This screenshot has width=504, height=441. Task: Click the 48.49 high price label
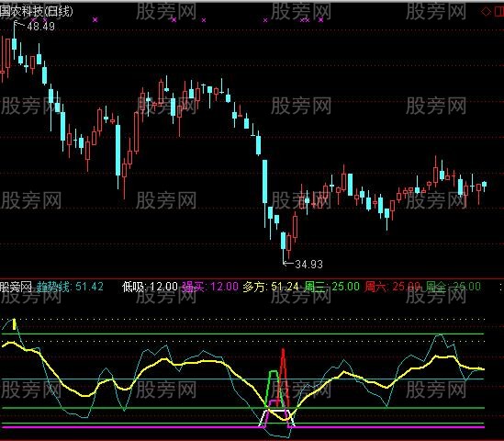pyautogui.click(x=40, y=27)
